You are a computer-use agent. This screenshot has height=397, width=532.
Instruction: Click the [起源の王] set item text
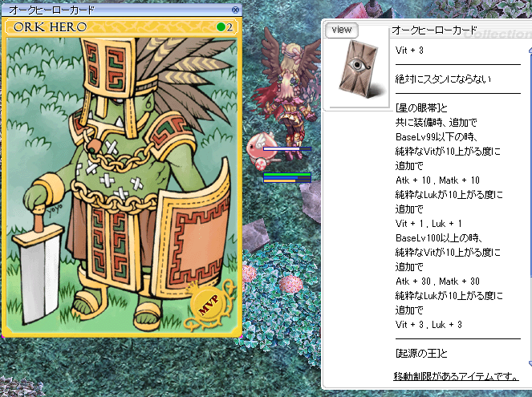pyautogui.click(x=421, y=353)
